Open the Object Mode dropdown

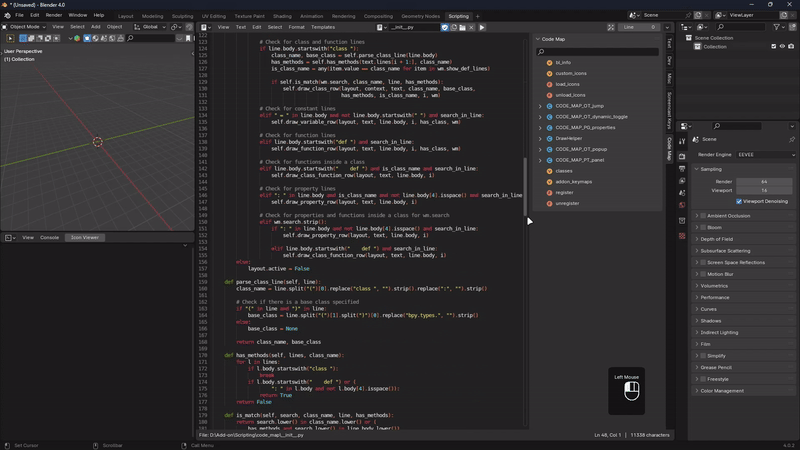(24, 27)
